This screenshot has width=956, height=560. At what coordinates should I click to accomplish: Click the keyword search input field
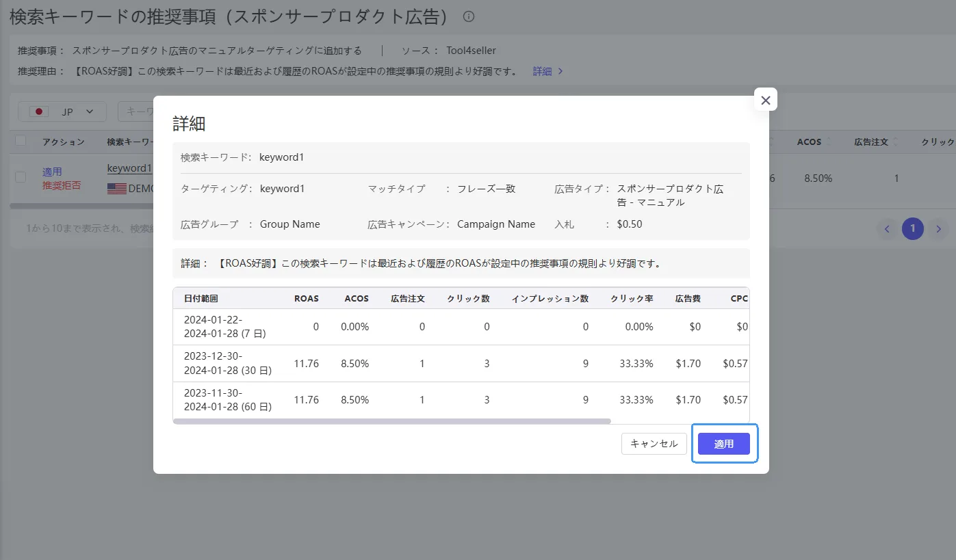tap(136, 111)
